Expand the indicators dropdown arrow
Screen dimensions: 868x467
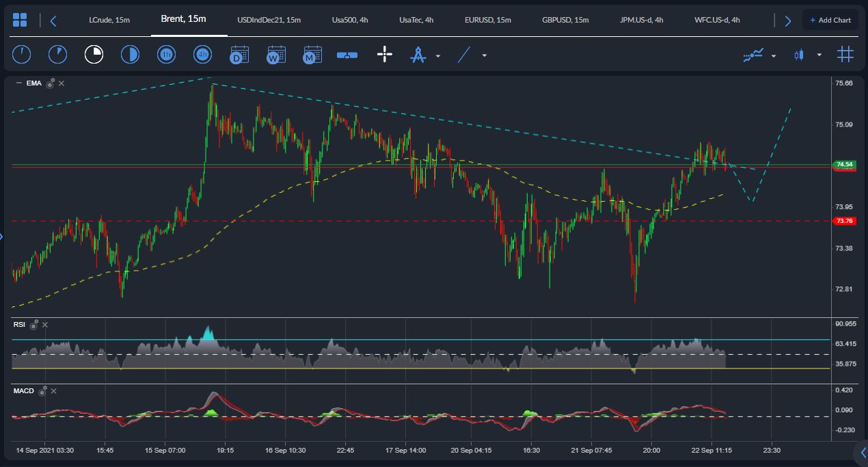pos(774,56)
